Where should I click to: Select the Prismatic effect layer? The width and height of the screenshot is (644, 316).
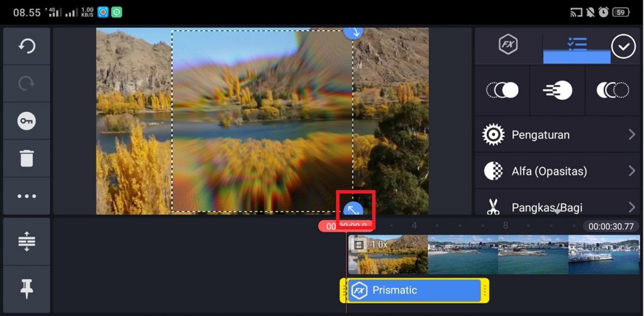tap(414, 290)
